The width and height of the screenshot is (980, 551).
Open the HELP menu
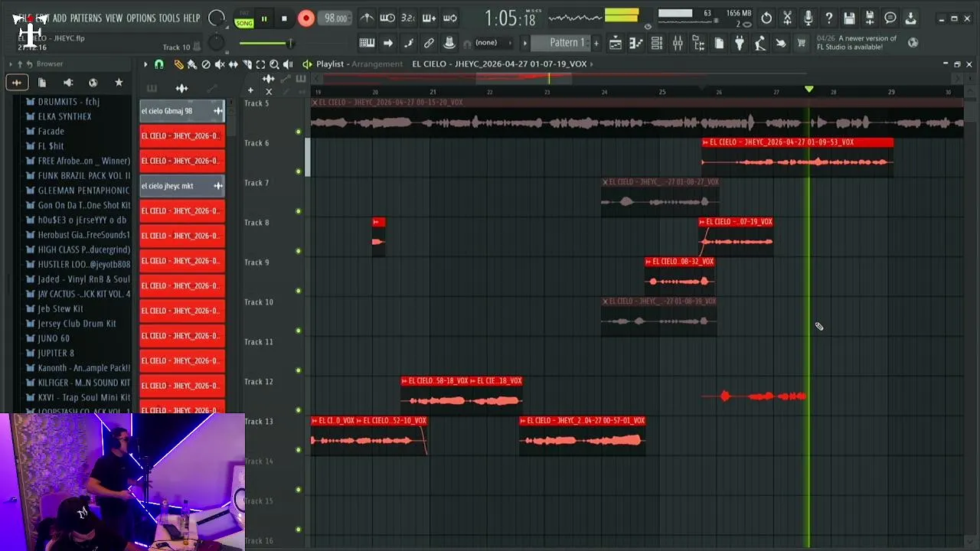[191, 18]
